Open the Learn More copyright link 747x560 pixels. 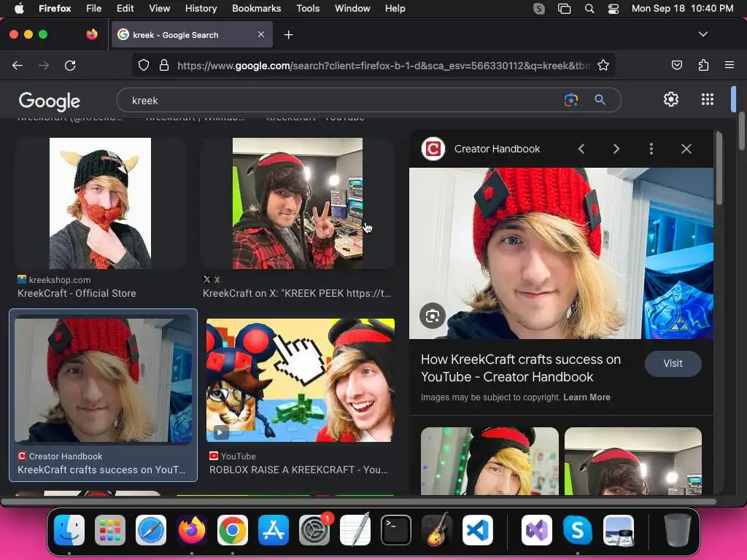587,397
